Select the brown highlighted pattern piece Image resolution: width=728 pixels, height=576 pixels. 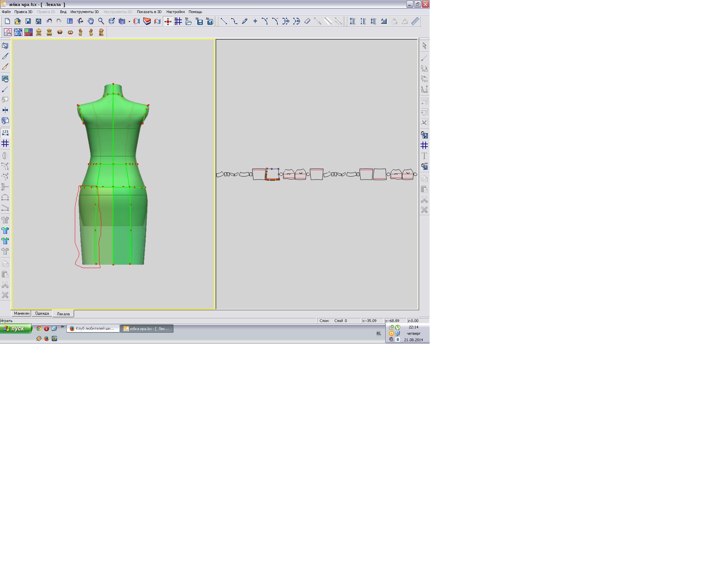pyautogui.click(x=272, y=174)
